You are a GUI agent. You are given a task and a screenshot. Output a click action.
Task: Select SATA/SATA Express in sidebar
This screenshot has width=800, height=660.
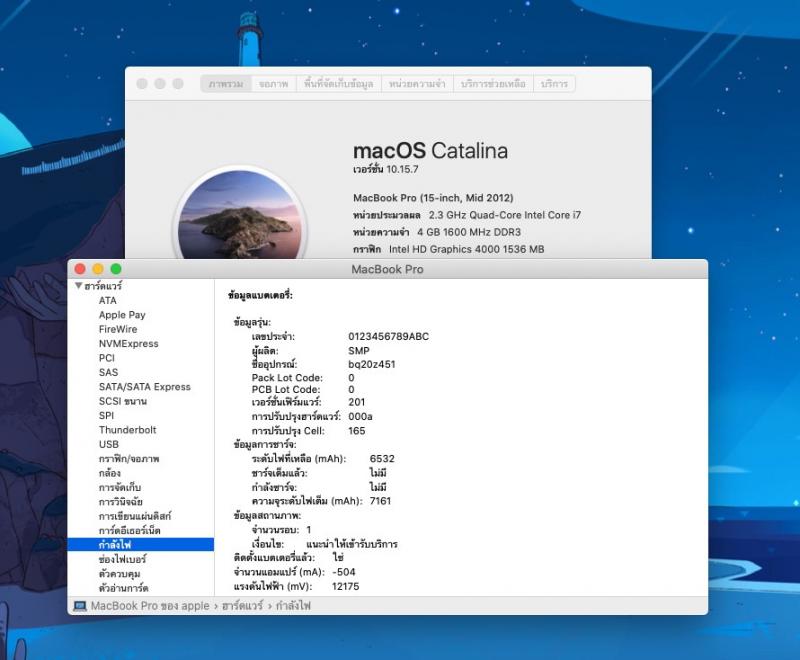tap(144, 387)
